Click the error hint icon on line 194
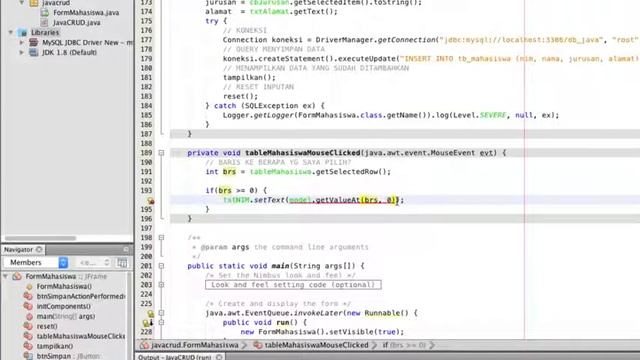This screenshot has width=640, height=360. [x=151, y=200]
